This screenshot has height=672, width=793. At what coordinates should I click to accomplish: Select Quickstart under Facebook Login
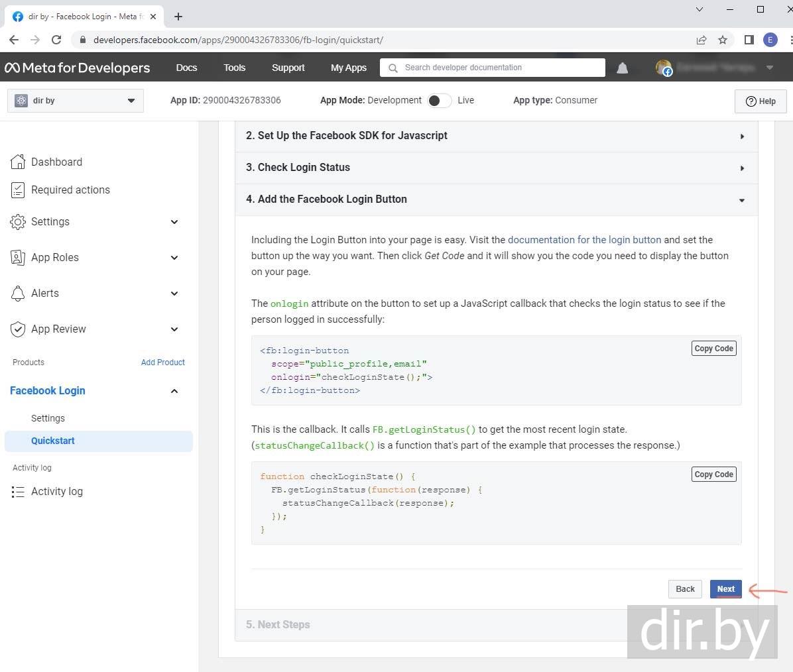coord(53,441)
